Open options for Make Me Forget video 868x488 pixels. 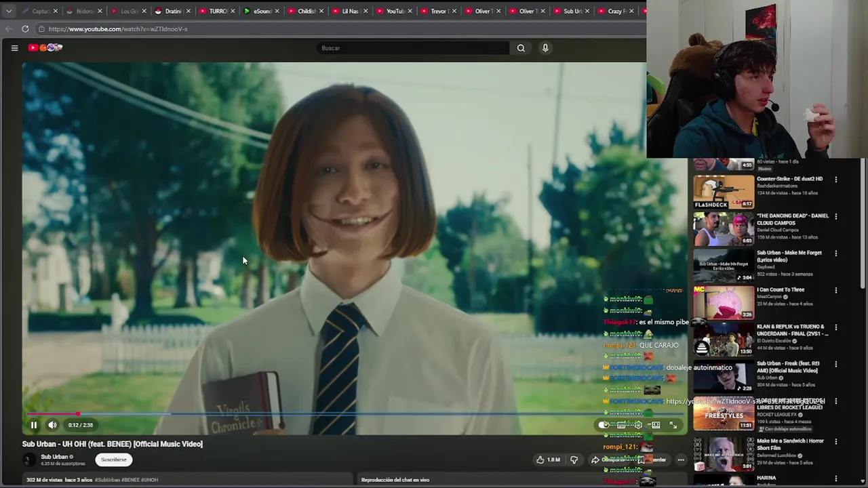(835, 253)
